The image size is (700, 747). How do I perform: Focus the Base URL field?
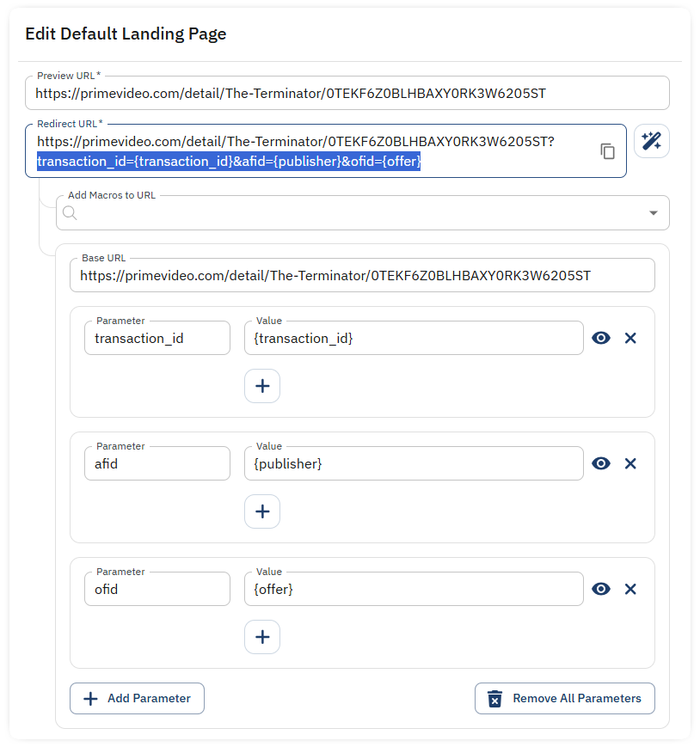pos(362,275)
